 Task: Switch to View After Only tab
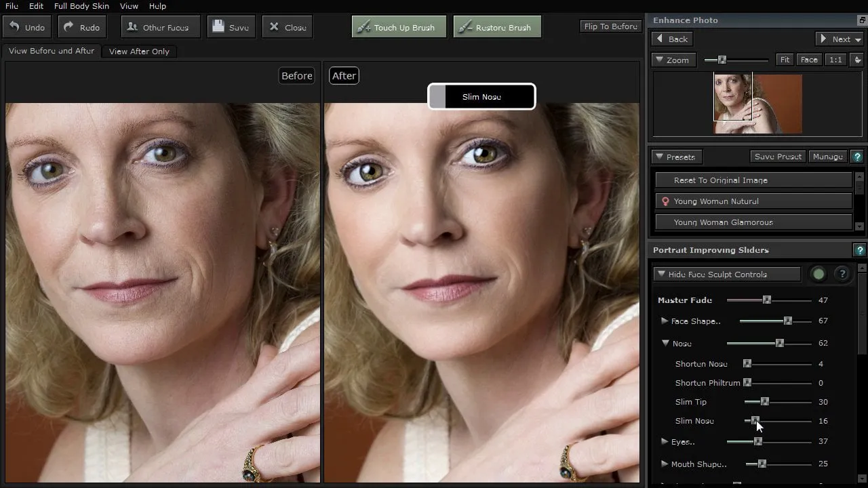coord(139,52)
